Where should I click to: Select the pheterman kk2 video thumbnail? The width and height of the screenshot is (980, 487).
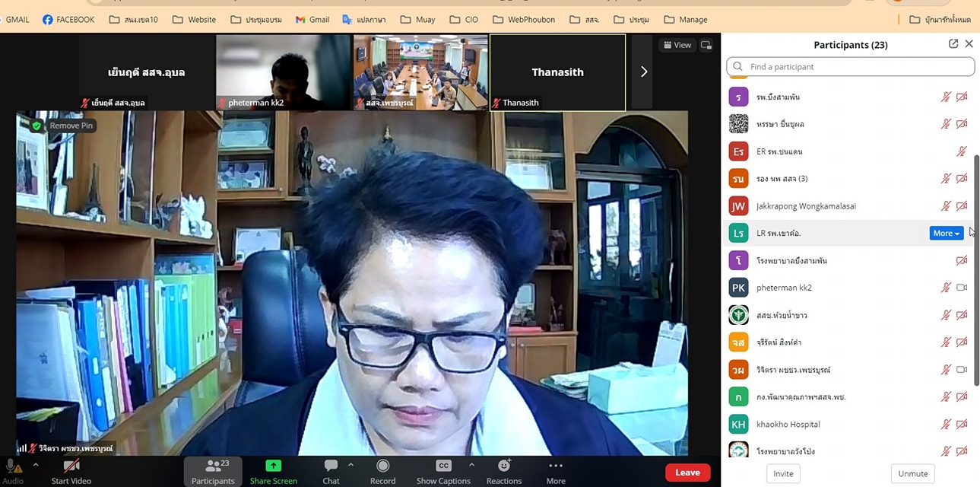[x=284, y=72]
